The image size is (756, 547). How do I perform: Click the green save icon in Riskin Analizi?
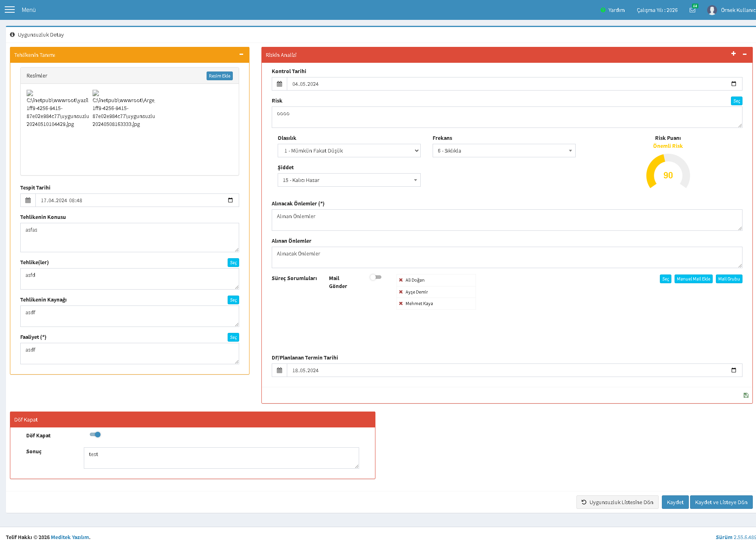pos(746,395)
